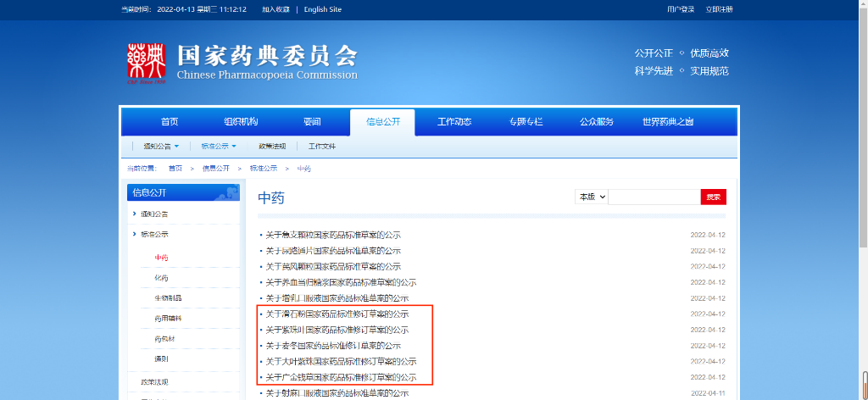Open 关于养血当归糖浆国家药品标准草案的公示 notice
The width and height of the screenshot is (868, 400).
[341, 282]
